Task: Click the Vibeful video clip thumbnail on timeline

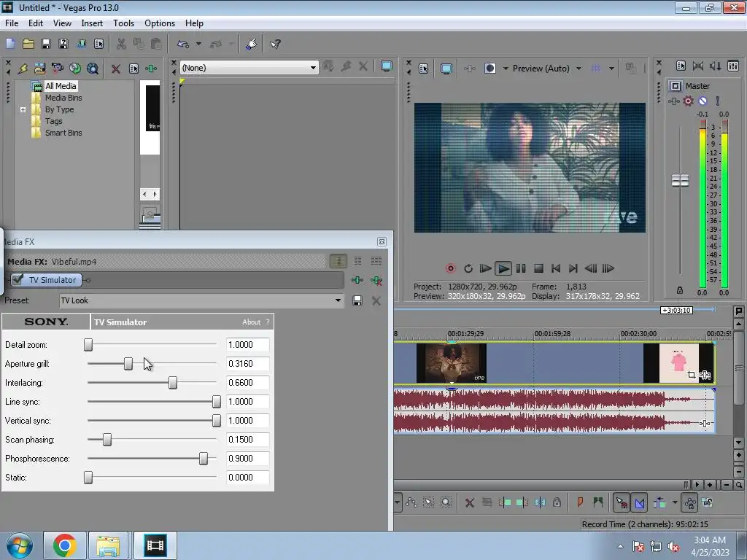Action: [x=451, y=363]
